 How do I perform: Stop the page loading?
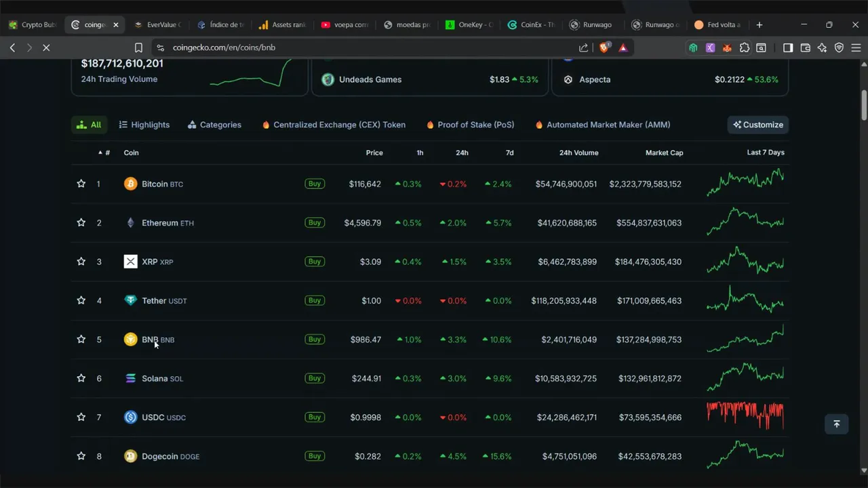[x=46, y=47]
